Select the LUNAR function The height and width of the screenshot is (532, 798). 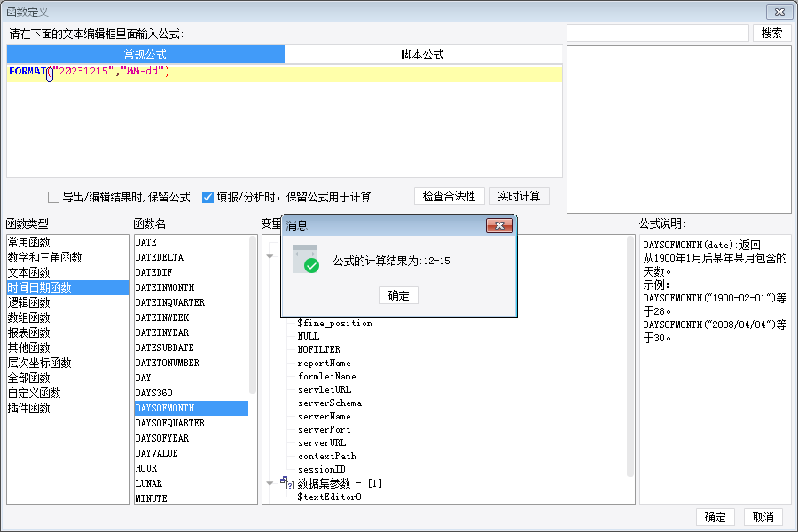pyautogui.click(x=192, y=483)
